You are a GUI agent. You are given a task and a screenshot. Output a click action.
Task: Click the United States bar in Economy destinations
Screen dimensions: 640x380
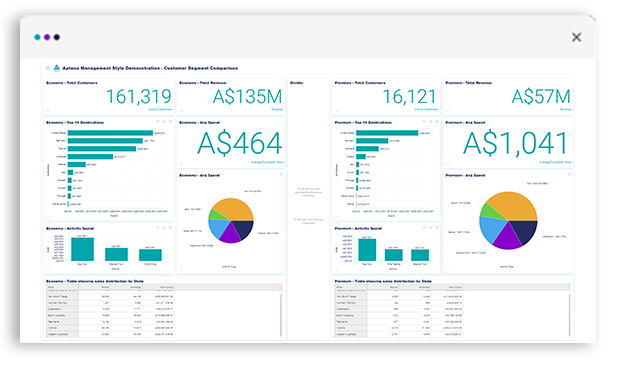110,133
